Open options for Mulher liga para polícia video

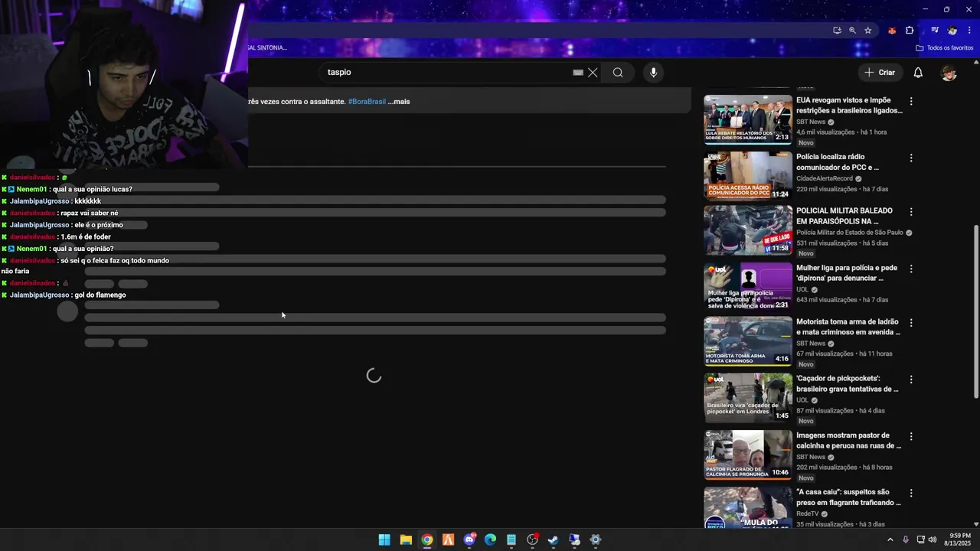click(911, 269)
